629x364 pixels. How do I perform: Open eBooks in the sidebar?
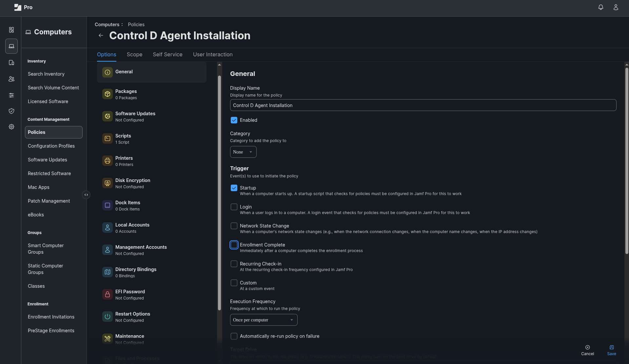pos(36,215)
